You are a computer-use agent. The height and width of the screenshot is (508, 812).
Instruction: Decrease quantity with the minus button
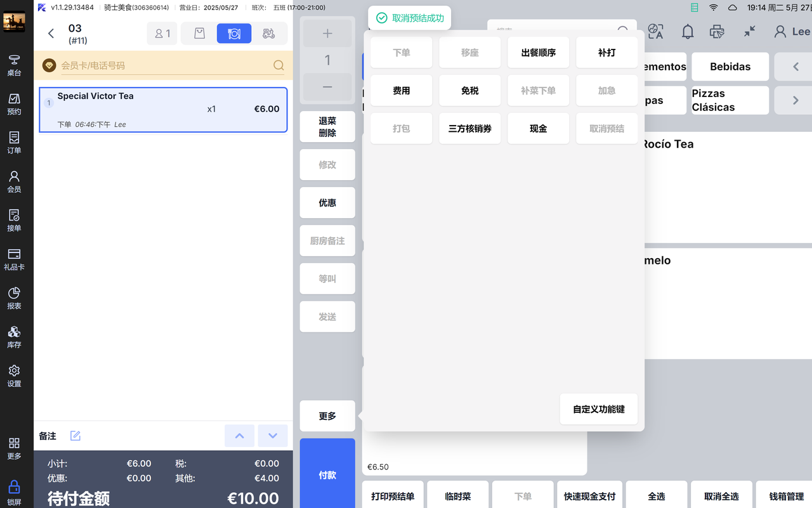(327, 86)
